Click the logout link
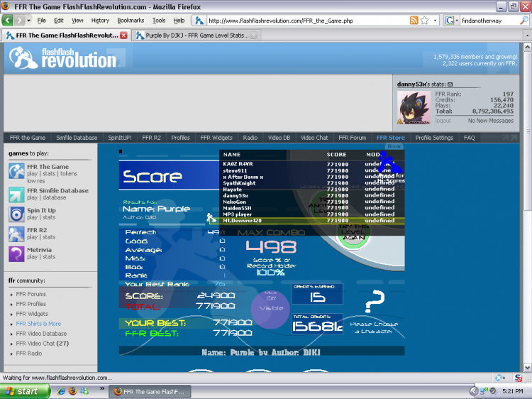This screenshot has height=399, width=532. pos(443,121)
